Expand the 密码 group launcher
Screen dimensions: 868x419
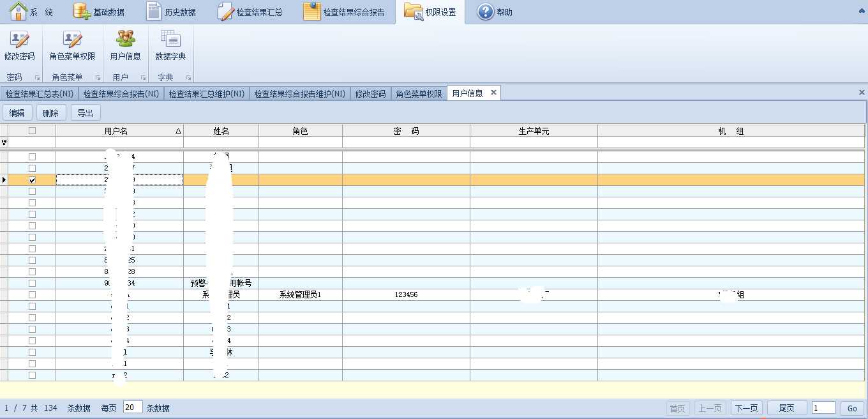point(37,78)
